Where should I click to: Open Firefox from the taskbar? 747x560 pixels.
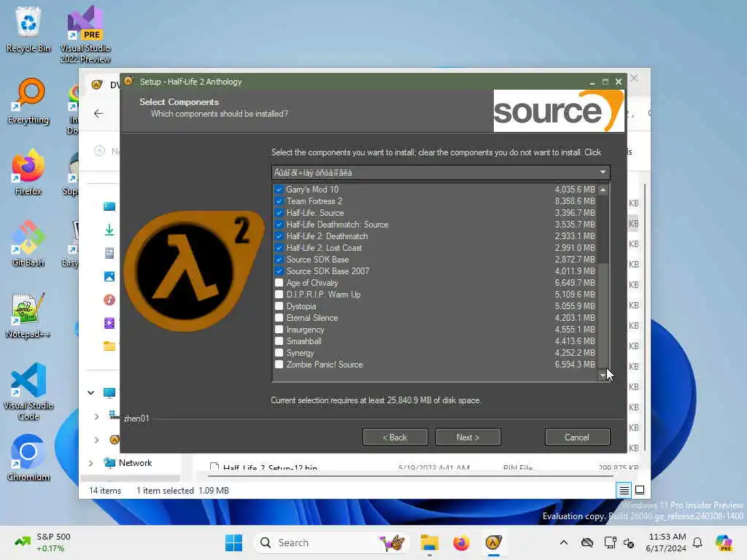click(461, 542)
